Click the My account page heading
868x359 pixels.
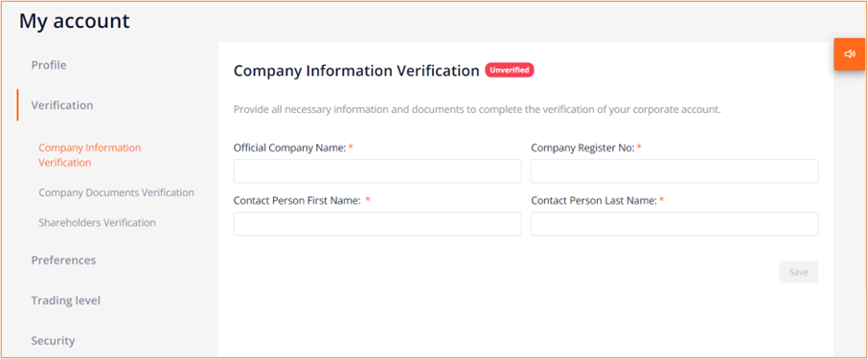(74, 21)
